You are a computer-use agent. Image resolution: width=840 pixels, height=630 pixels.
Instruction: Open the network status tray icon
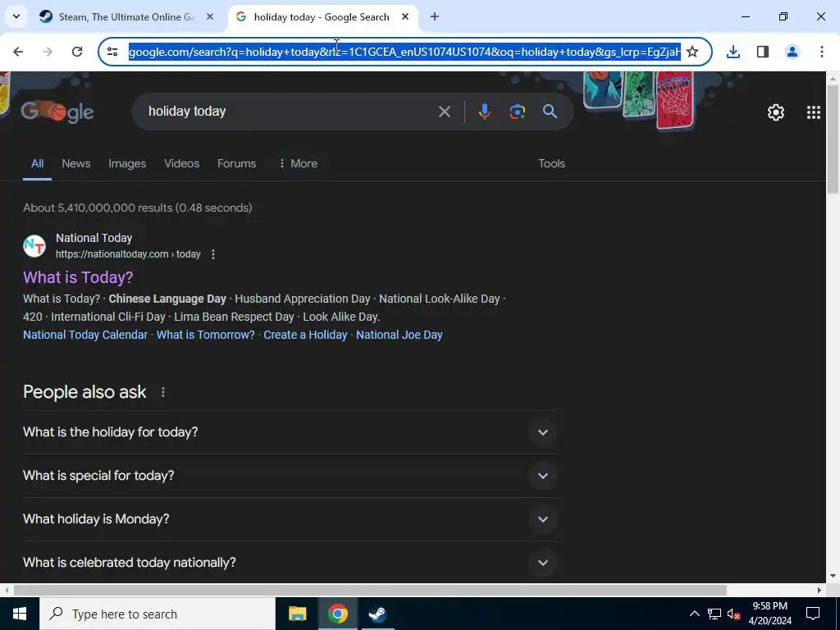tap(714, 614)
